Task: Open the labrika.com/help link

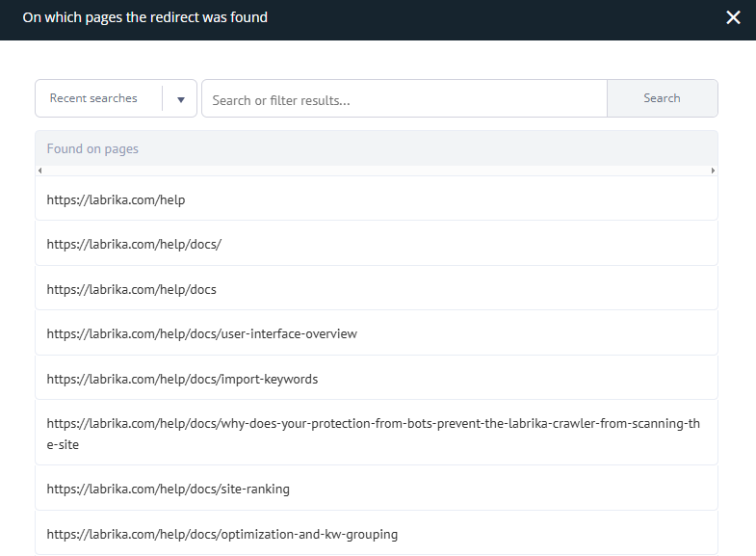Action: [116, 199]
